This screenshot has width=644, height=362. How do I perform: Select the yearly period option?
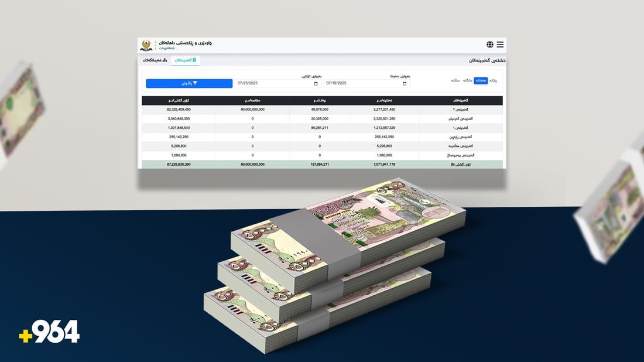click(454, 80)
